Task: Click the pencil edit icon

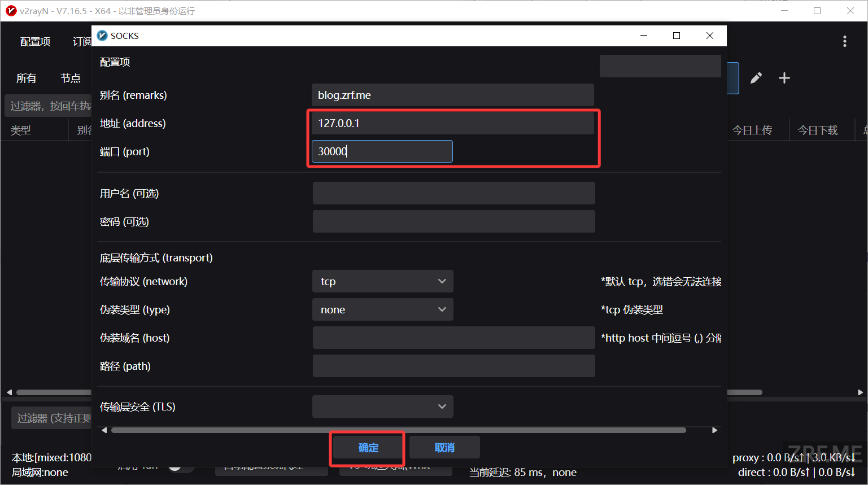Action: click(x=756, y=78)
